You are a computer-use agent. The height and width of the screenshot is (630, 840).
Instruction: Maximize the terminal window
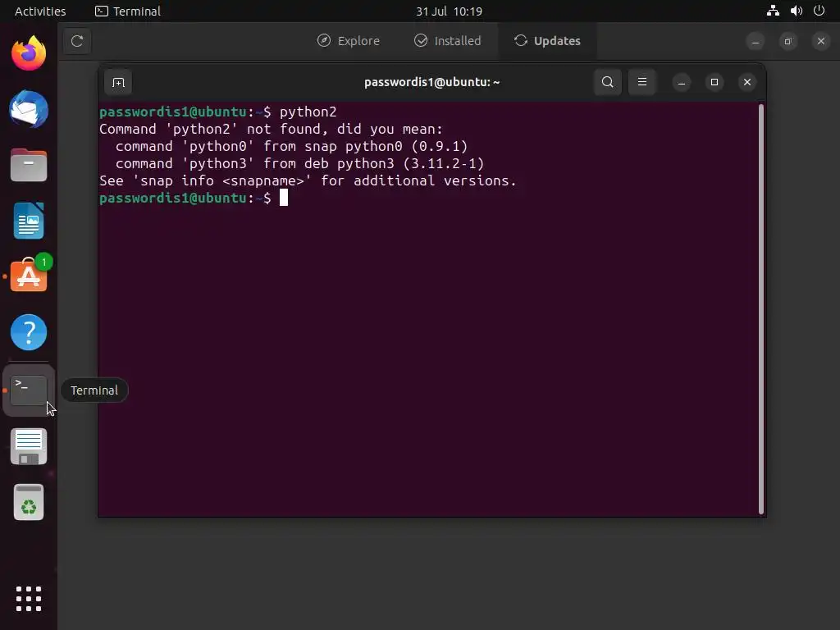click(714, 82)
